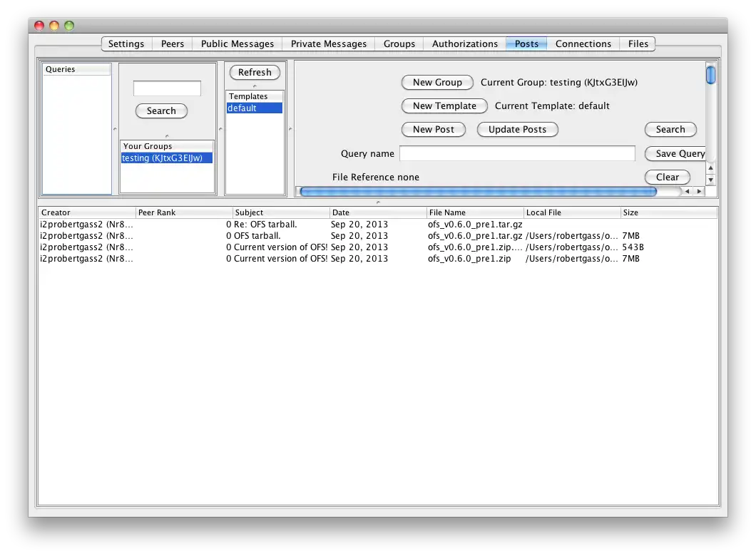The image size is (756, 556).
Task: Click the Save Query button
Action: pyautogui.click(x=675, y=154)
